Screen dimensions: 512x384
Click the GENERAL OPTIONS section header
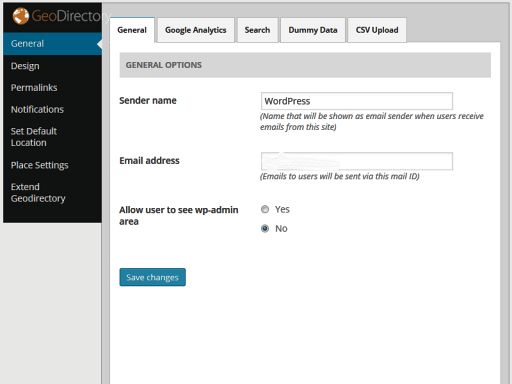pos(305,65)
